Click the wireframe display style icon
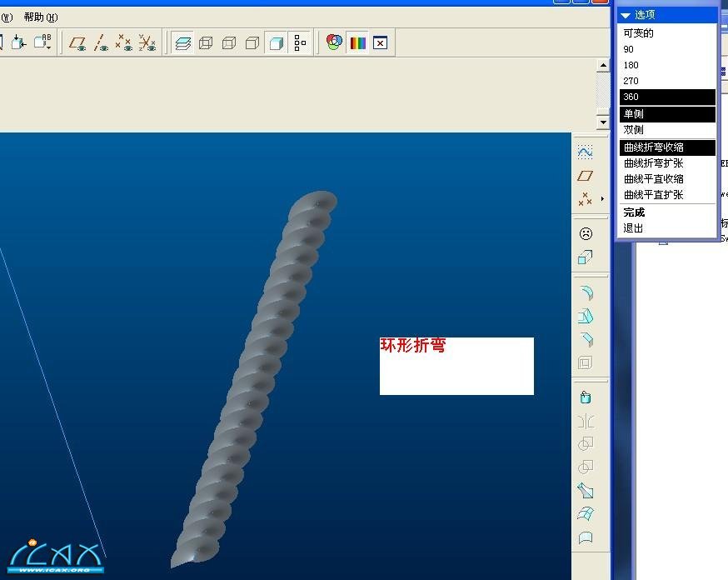The height and width of the screenshot is (580, 728). 206,42
